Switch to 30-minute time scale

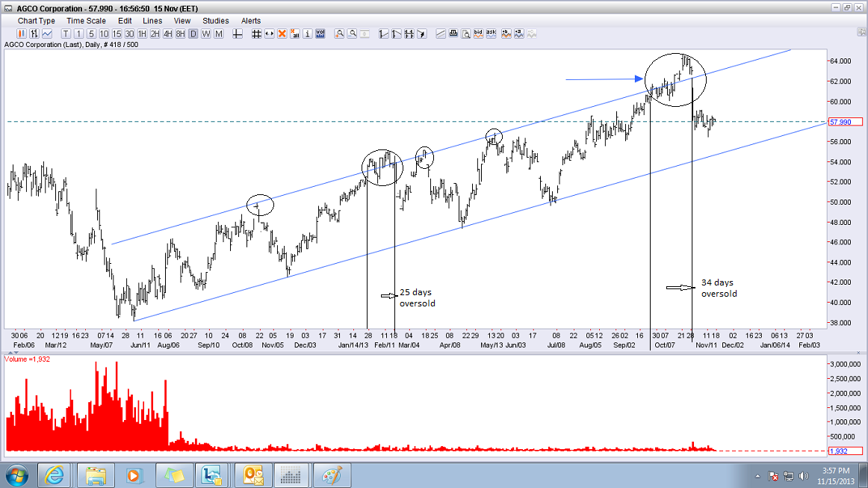(129, 34)
